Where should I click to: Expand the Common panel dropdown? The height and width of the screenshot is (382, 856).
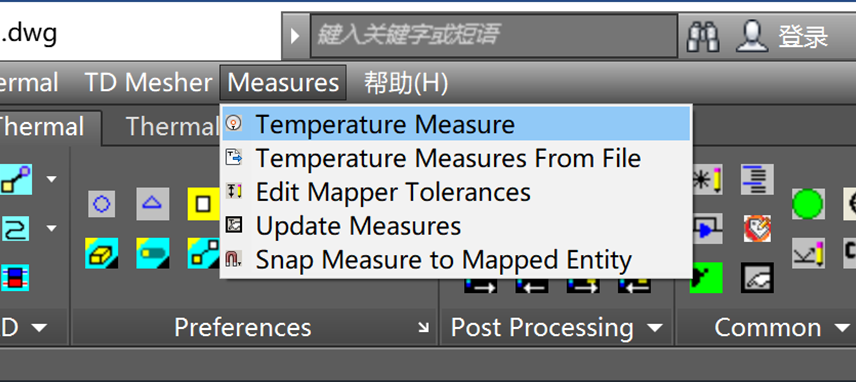click(841, 328)
